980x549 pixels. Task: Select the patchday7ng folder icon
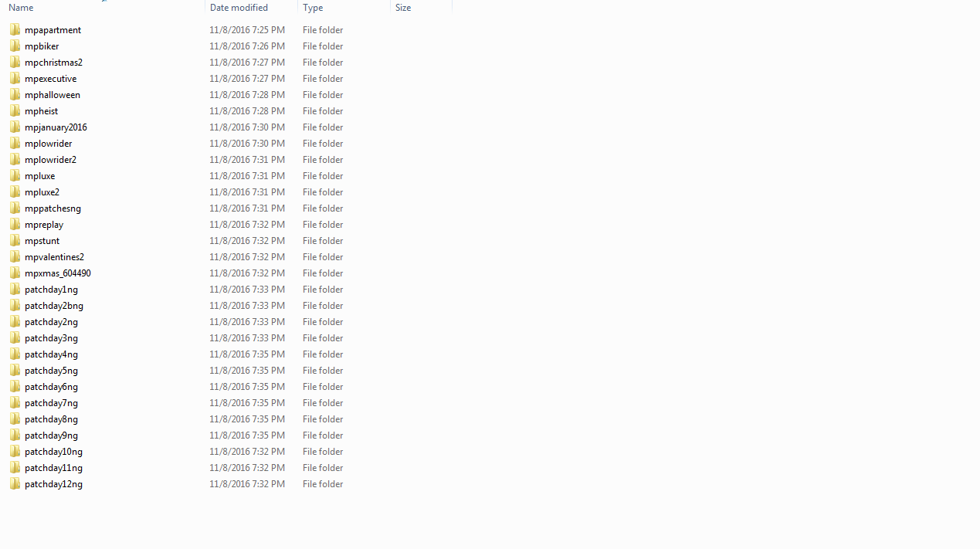coord(15,403)
